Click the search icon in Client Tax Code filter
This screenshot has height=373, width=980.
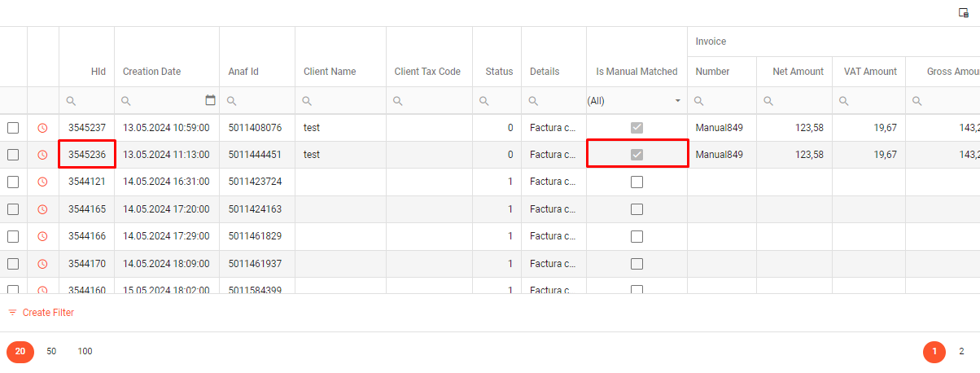tap(398, 101)
